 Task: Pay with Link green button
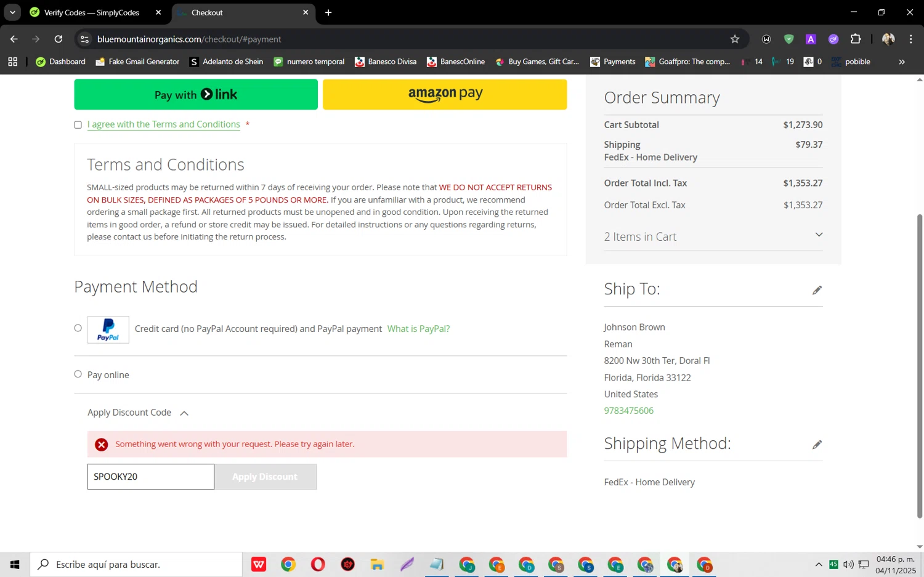[x=196, y=94]
